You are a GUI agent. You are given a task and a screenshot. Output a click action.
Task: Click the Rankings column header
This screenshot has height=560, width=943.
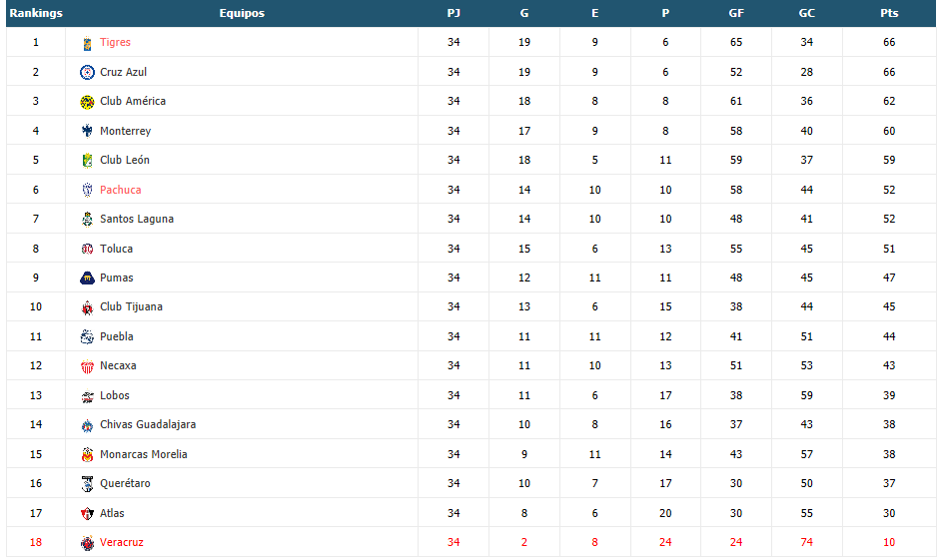click(x=36, y=13)
